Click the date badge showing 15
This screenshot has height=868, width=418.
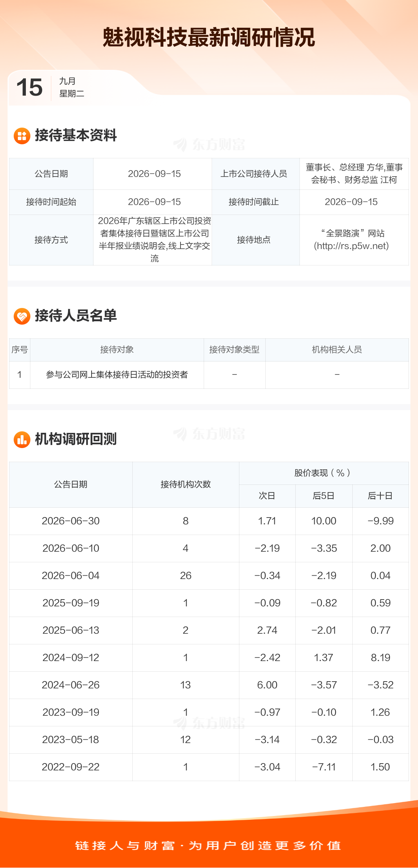pos(30,87)
